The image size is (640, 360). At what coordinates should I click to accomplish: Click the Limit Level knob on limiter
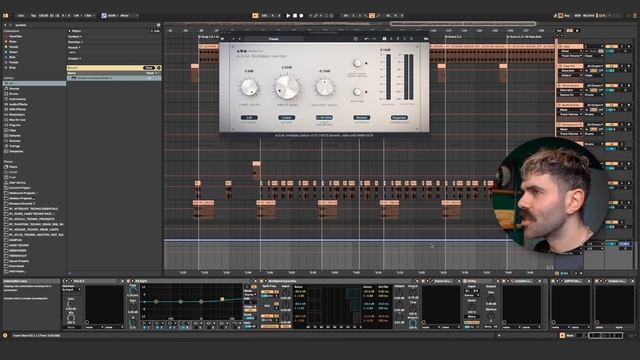coord(249,87)
